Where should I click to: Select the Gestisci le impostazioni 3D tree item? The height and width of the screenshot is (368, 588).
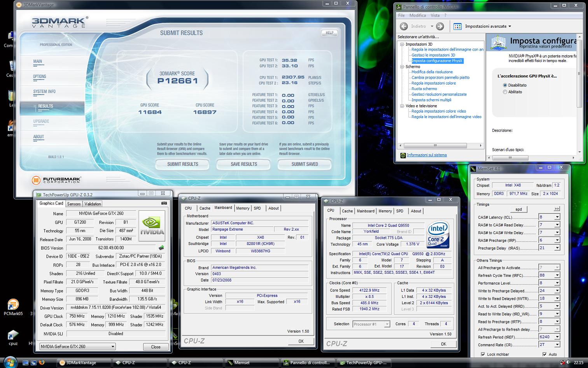[x=433, y=55]
